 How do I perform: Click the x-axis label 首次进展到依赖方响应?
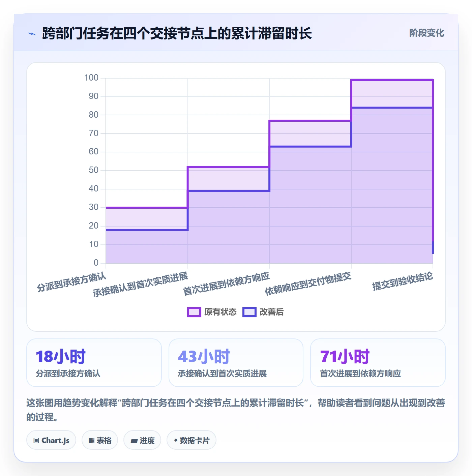(227, 284)
